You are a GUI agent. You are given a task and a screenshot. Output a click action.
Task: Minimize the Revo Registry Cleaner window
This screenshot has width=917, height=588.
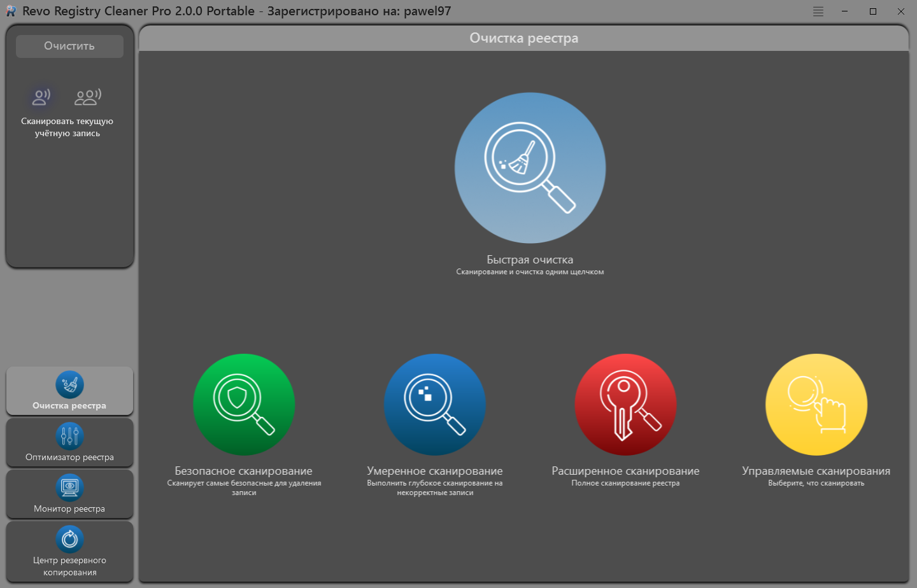click(845, 11)
